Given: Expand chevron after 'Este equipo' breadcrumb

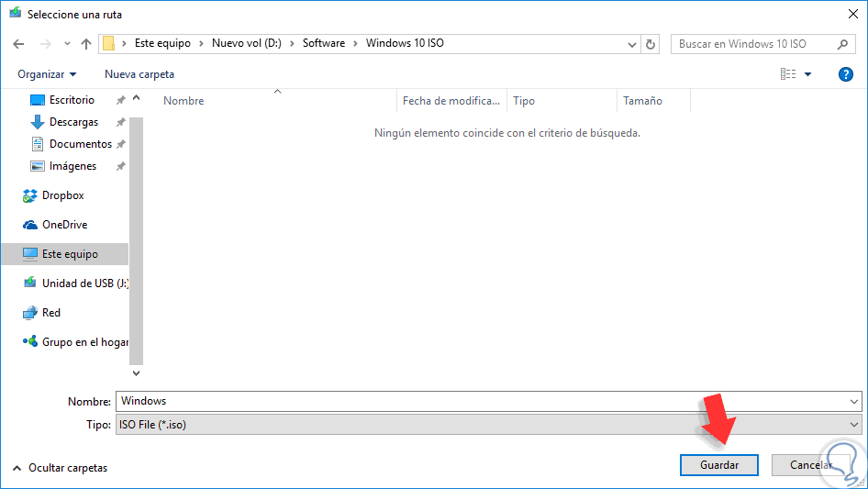Looking at the screenshot, I should pos(201,44).
